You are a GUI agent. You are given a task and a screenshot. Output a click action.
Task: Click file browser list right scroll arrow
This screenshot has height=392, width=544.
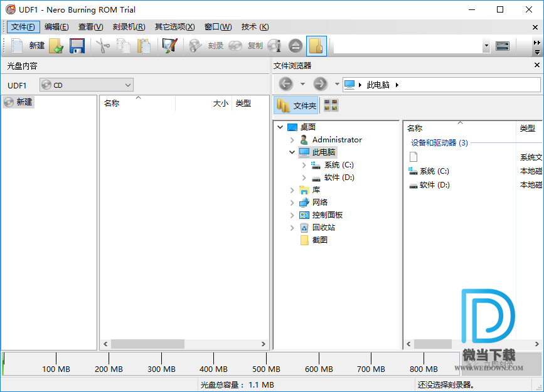pos(536,344)
